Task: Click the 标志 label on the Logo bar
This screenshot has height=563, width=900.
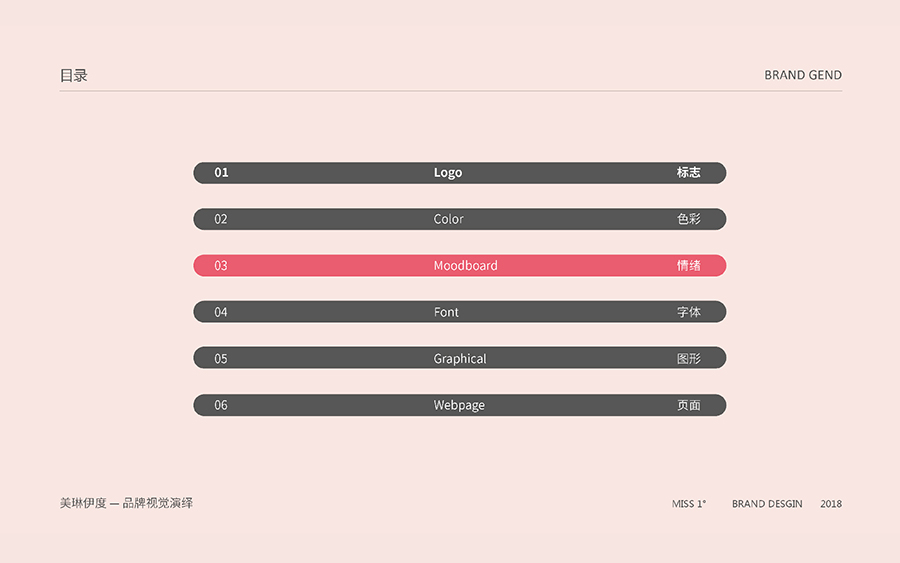Action: (688, 173)
